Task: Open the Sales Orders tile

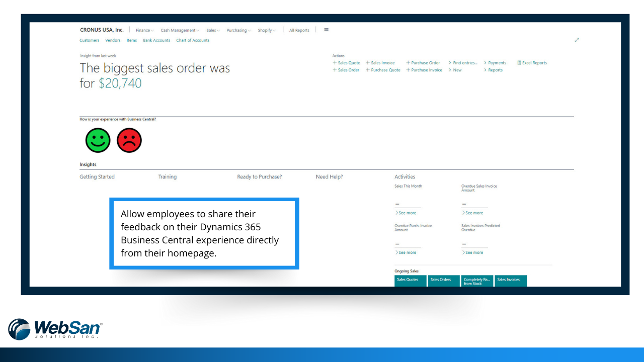Action: [x=444, y=281]
